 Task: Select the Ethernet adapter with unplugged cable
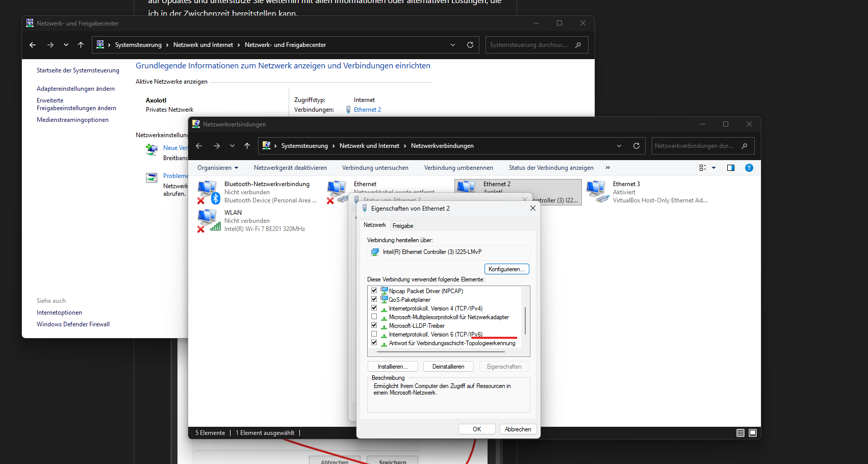(x=338, y=192)
